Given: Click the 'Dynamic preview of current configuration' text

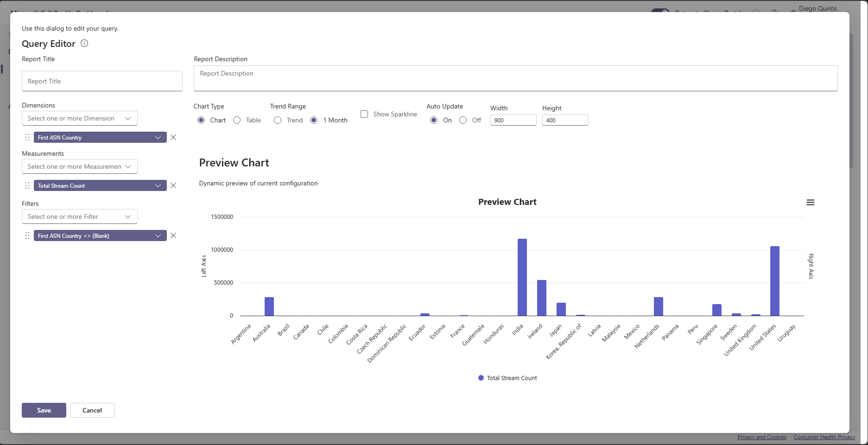Looking at the screenshot, I should 259,183.
